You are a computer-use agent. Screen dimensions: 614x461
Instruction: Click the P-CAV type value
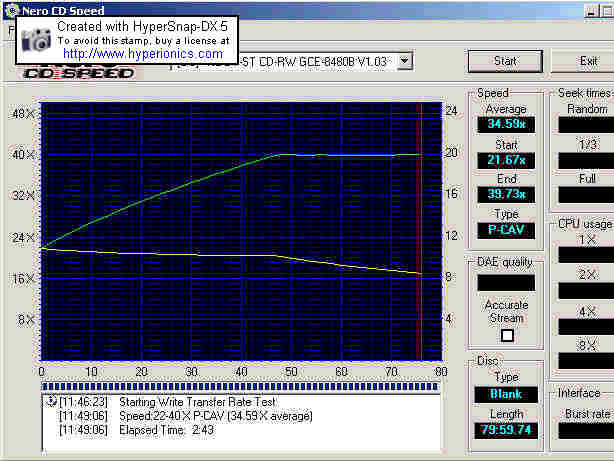[506, 230]
